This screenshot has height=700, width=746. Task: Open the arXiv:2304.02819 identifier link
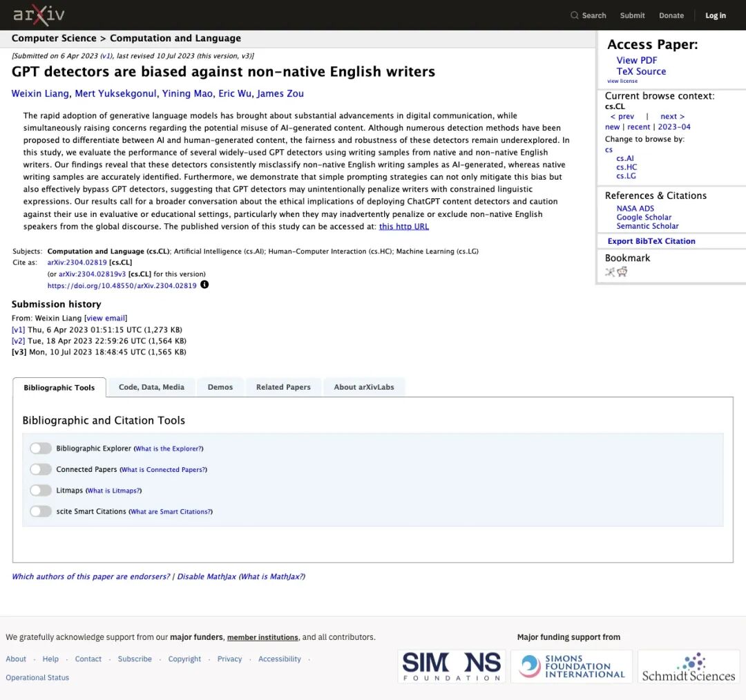77,262
